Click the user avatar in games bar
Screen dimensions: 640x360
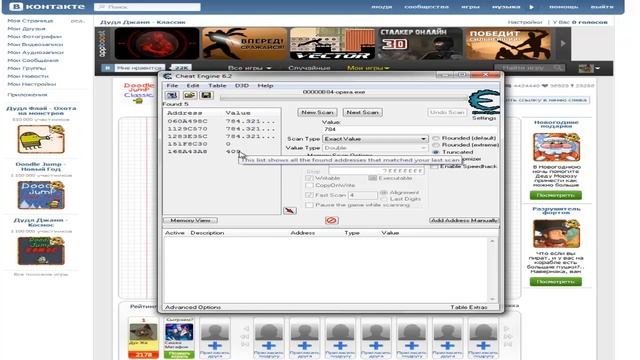[x=586, y=68]
